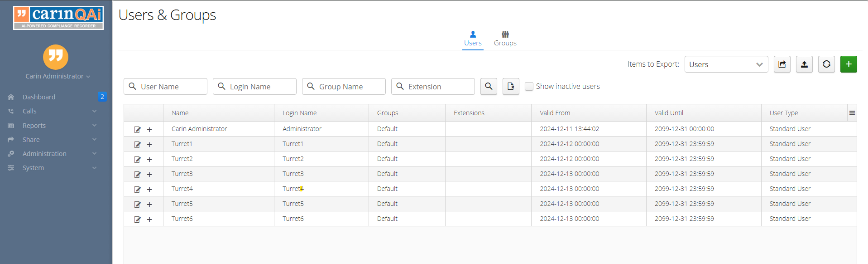Viewport: 868px width, 264px height.
Task: Edit the Turret6 user
Action: point(138,220)
